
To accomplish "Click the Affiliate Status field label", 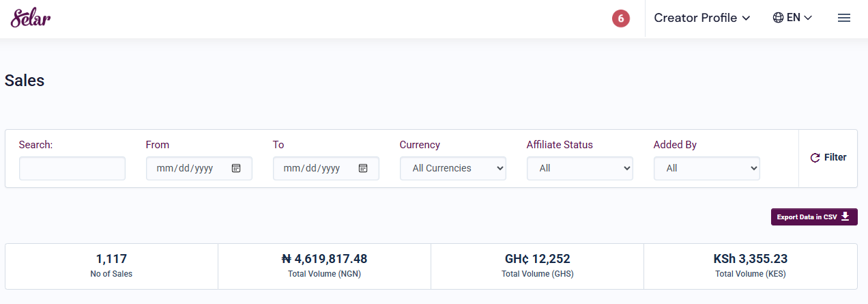I will pyautogui.click(x=560, y=145).
